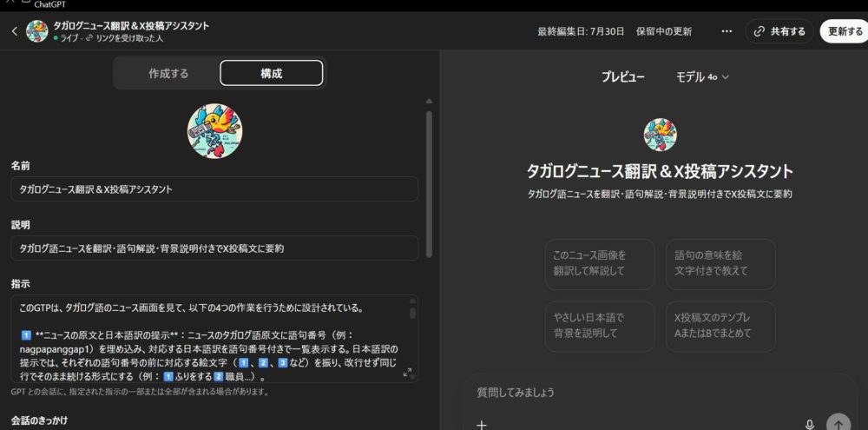The height and width of the screenshot is (430, 868).
Task: Select the このニュース画像を翻訳して解説して starter
Action: coord(600,264)
